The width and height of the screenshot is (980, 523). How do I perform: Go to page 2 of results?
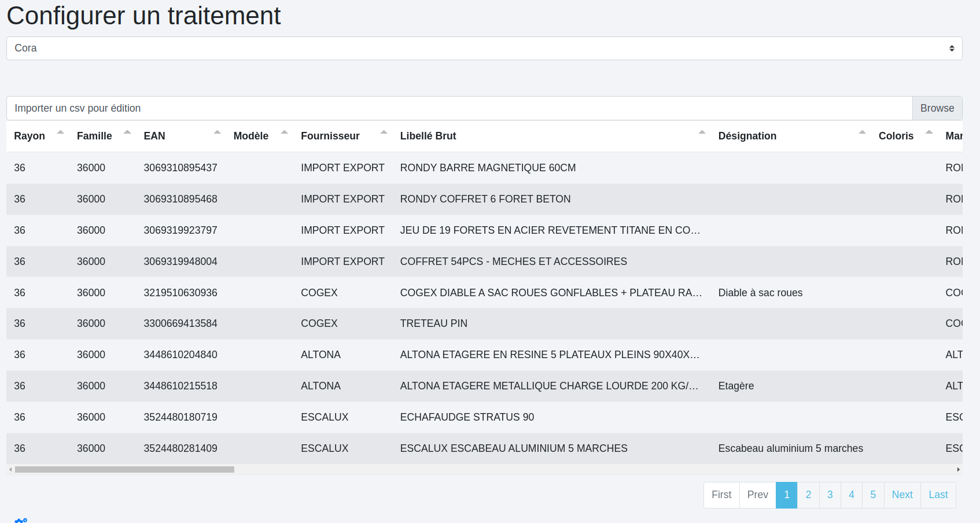tap(808, 495)
